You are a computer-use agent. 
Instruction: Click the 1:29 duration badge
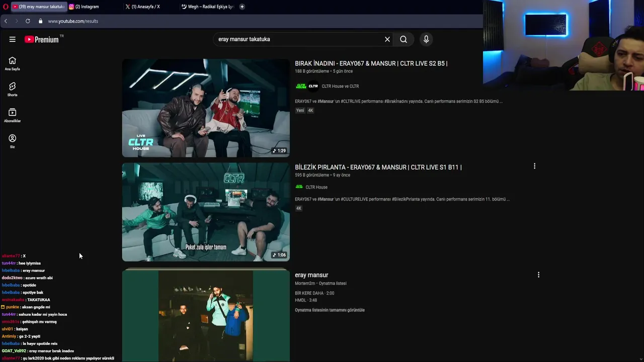[279, 151]
